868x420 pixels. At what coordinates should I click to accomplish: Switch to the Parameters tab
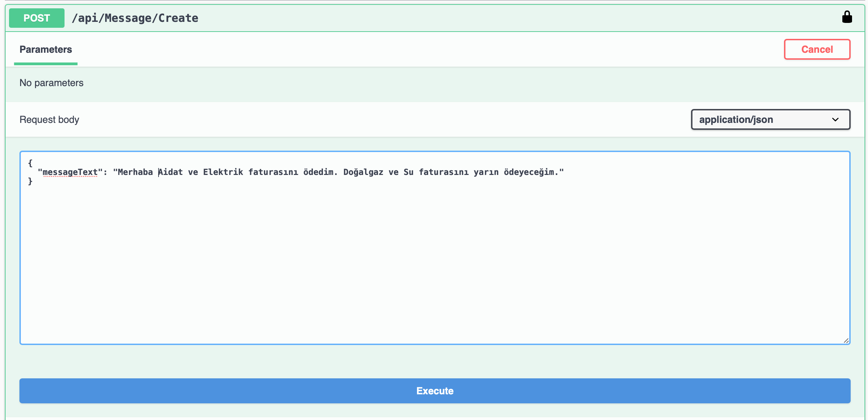pyautogui.click(x=45, y=49)
